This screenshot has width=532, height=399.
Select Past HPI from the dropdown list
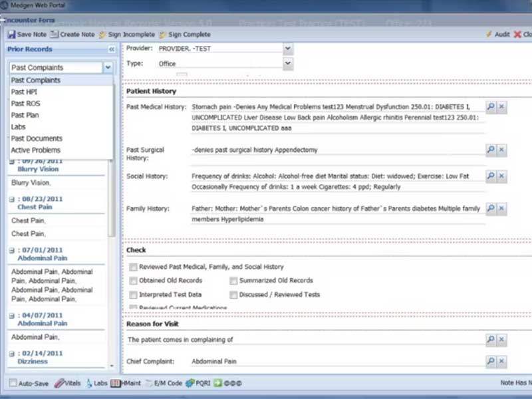[x=24, y=92]
